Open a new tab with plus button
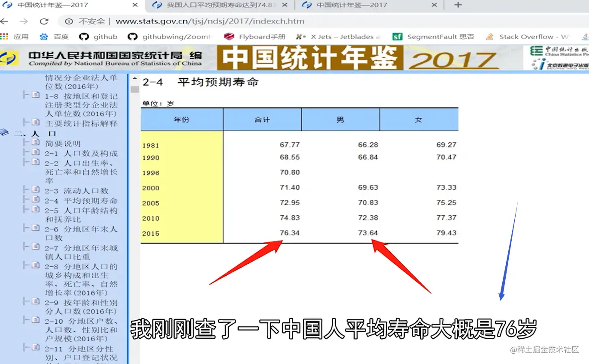The width and height of the screenshot is (589, 364). [x=458, y=5]
